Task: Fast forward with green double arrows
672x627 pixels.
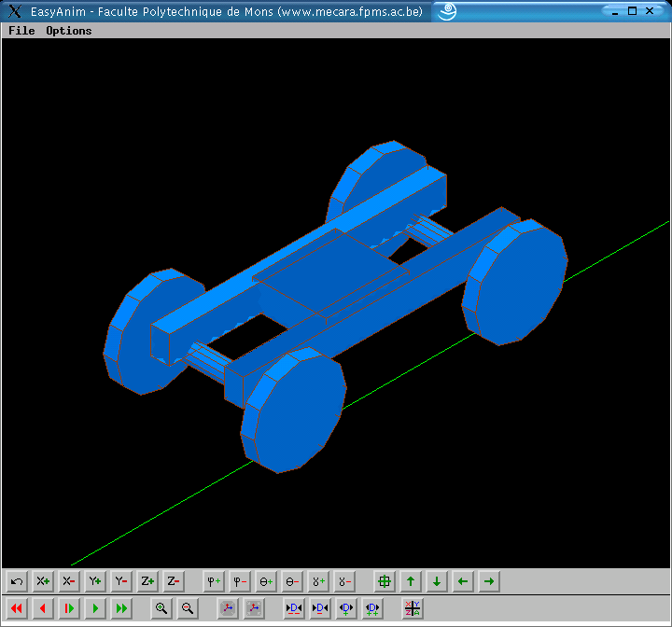Action: click(x=121, y=608)
